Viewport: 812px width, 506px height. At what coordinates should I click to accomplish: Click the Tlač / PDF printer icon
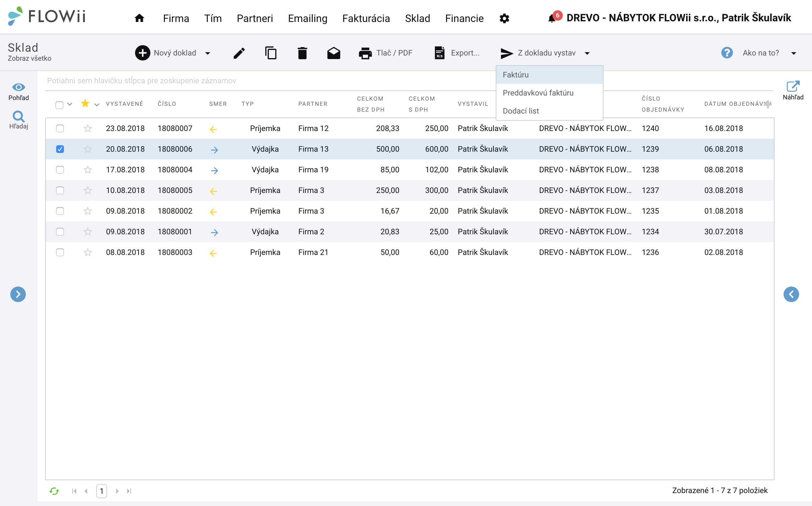pyautogui.click(x=365, y=53)
